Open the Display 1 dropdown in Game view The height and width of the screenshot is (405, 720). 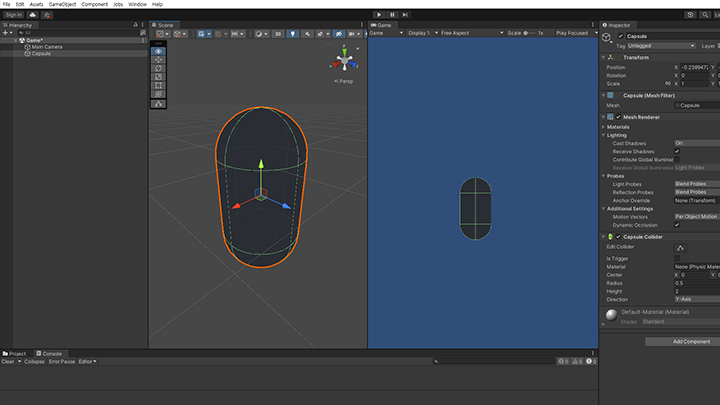point(423,33)
